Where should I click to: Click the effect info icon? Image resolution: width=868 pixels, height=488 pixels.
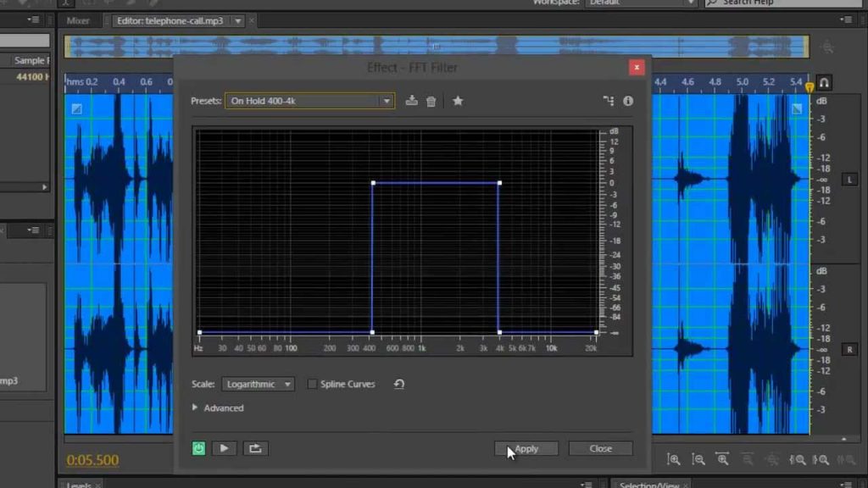(628, 101)
